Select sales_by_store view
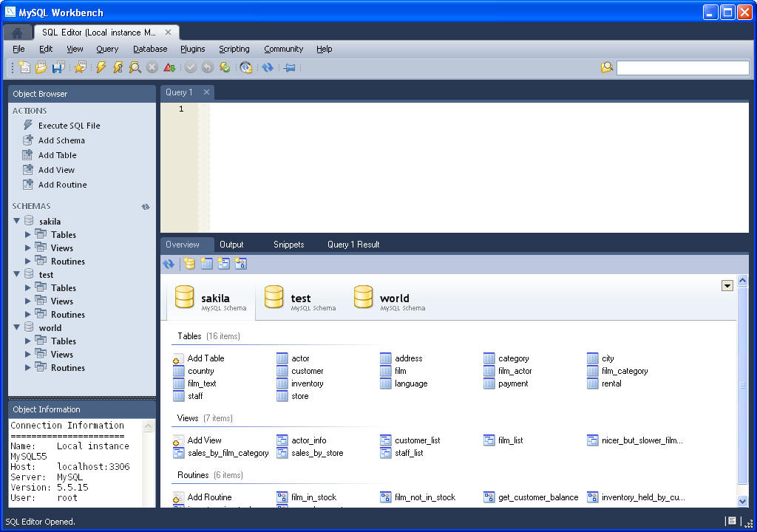 click(x=310, y=453)
